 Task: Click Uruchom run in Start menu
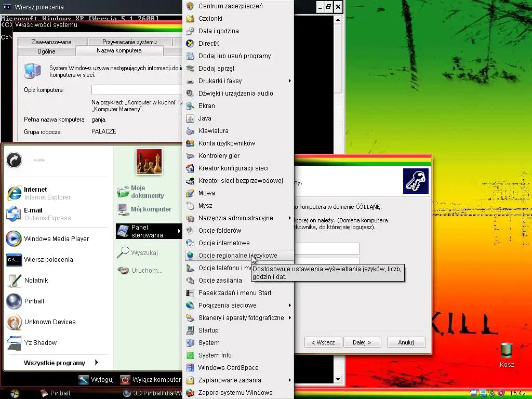pyautogui.click(x=140, y=270)
